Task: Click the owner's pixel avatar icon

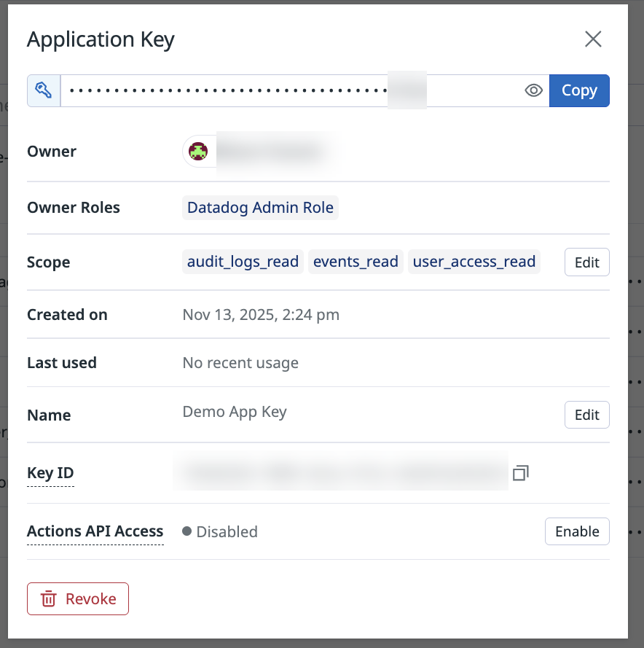Action: [198, 152]
